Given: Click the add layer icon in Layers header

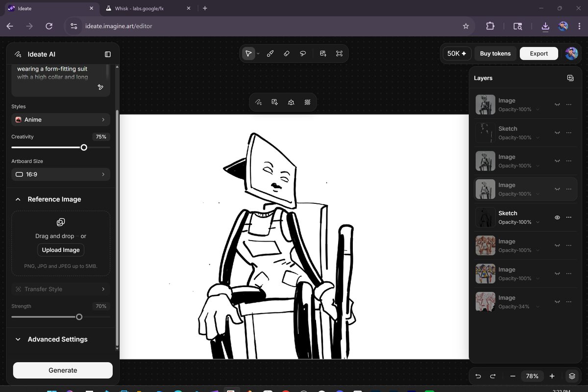Looking at the screenshot, I should [x=570, y=78].
